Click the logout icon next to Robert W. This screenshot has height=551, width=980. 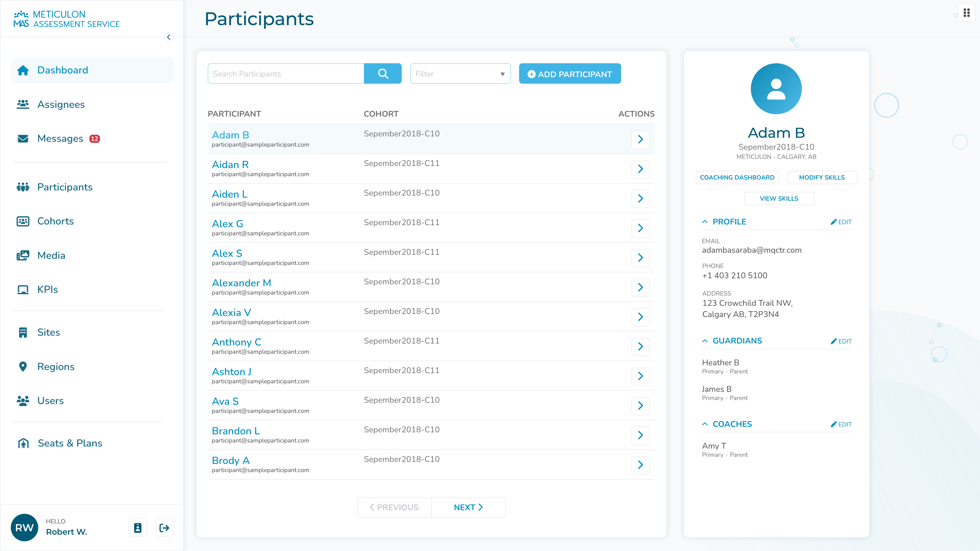[x=164, y=528]
